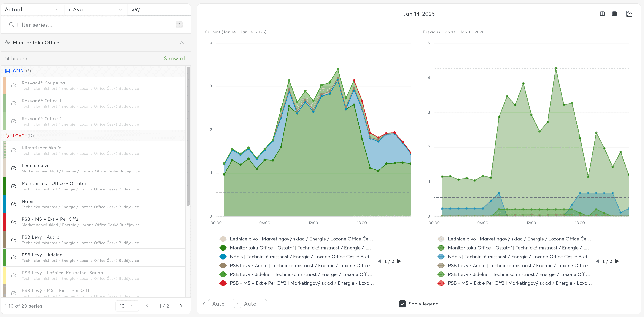Uncheck the Show legend checkbox

402,304
